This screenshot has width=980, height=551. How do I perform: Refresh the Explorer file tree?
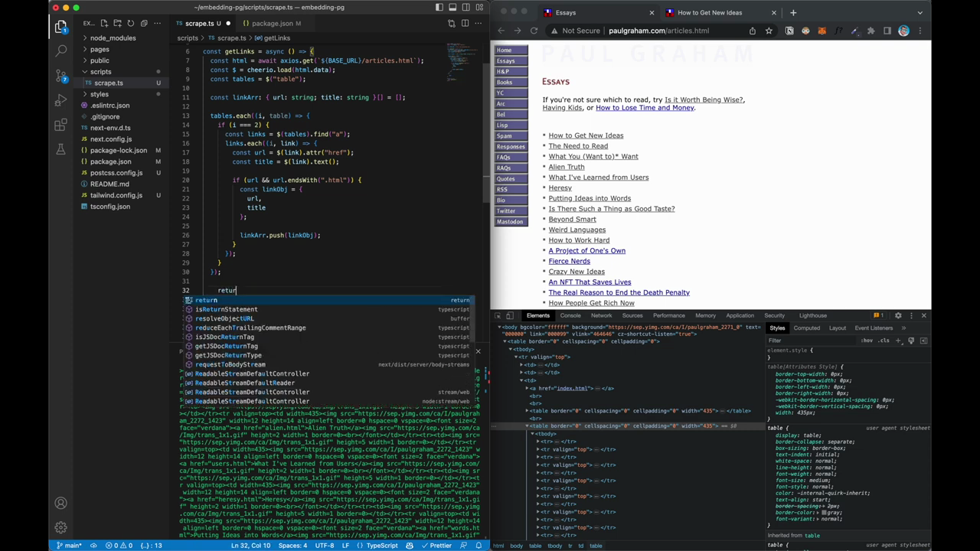130,24
